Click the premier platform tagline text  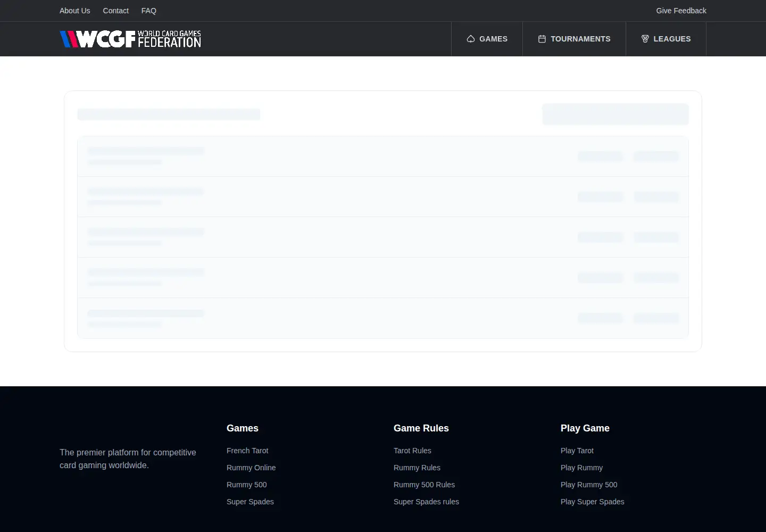(128, 459)
